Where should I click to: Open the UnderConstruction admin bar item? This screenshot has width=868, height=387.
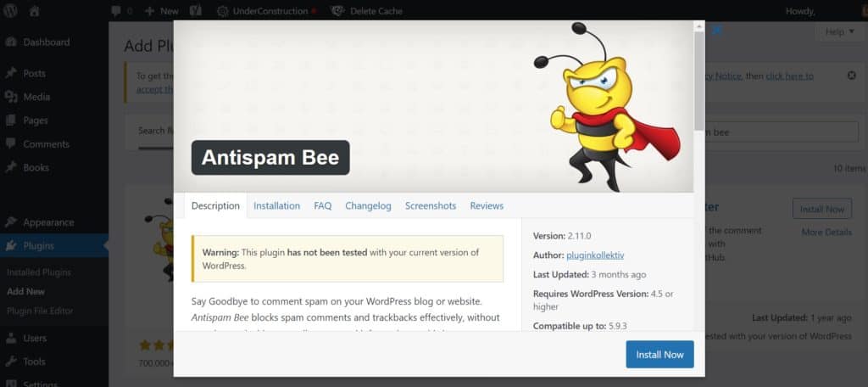click(x=267, y=11)
